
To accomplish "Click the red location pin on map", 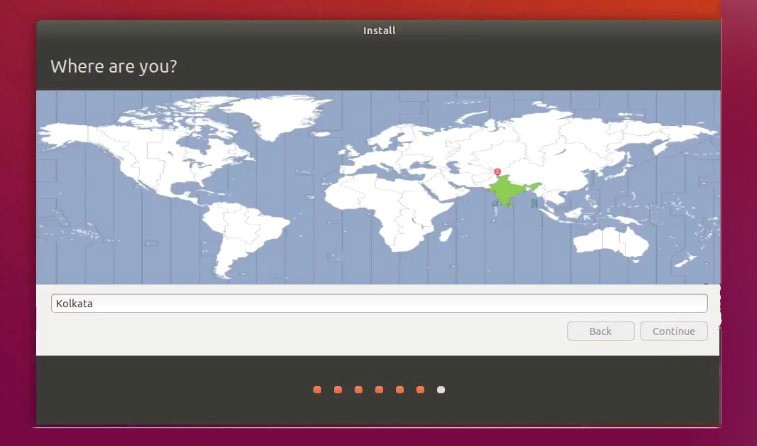I will pos(497,172).
